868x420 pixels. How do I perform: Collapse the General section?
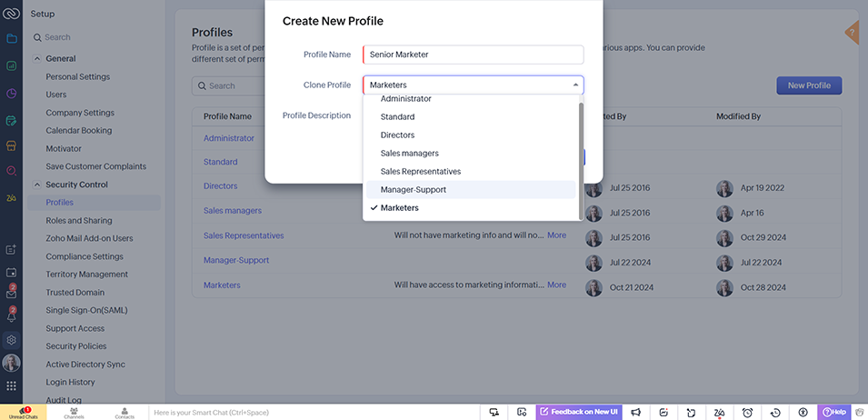(x=37, y=59)
